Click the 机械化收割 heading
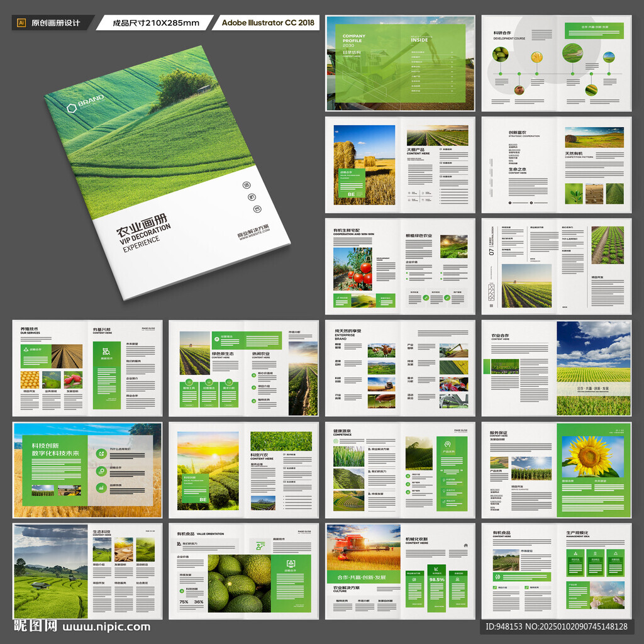The width and height of the screenshot is (644, 644). tap(417, 539)
